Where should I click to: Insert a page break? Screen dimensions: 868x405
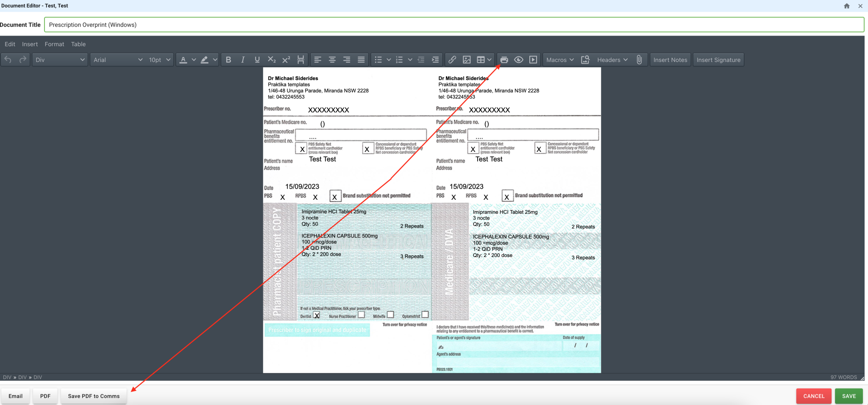300,59
